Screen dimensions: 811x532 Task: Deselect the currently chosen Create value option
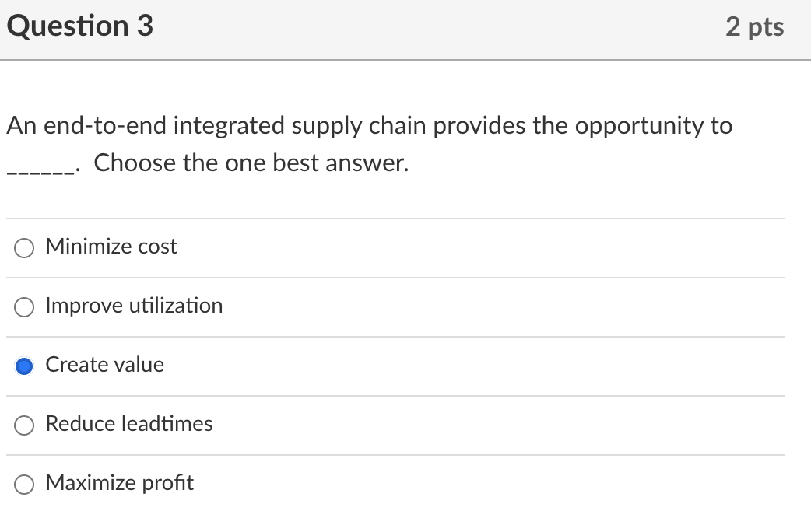point(24,365)
